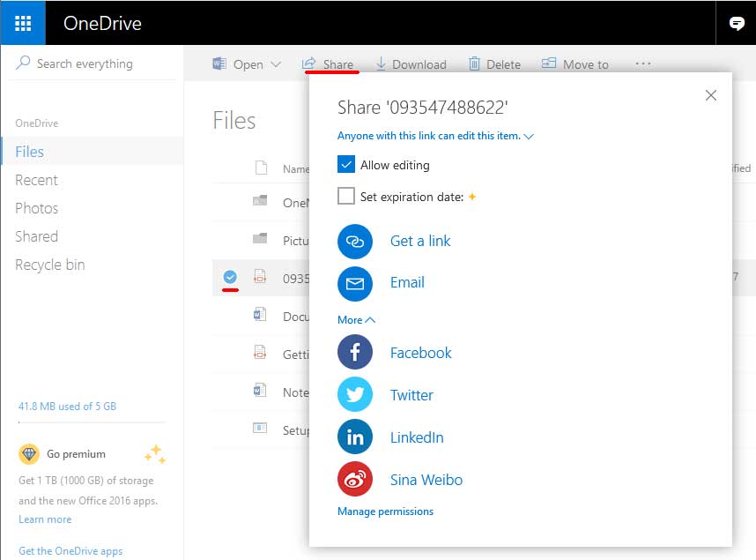Open the more options ellipsis in toolbar

coord(643,63)
